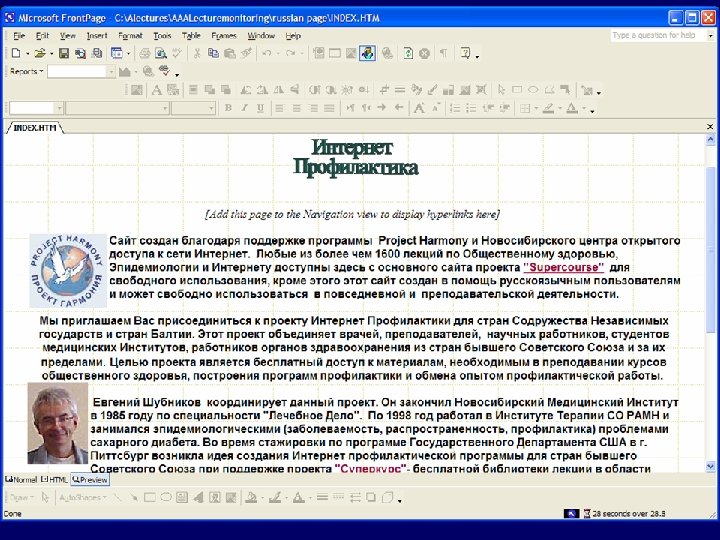Open the highlight color dropdown arrow
This screenshot has height=540, width=720.
(x=560, y=108)
